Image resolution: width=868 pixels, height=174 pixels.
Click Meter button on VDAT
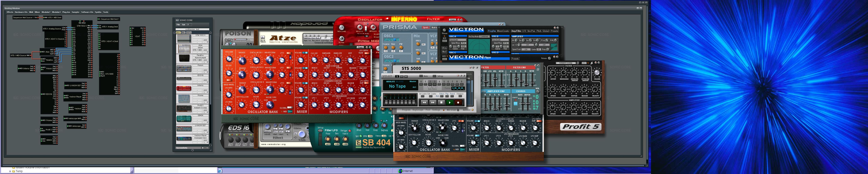coord(421,76)
